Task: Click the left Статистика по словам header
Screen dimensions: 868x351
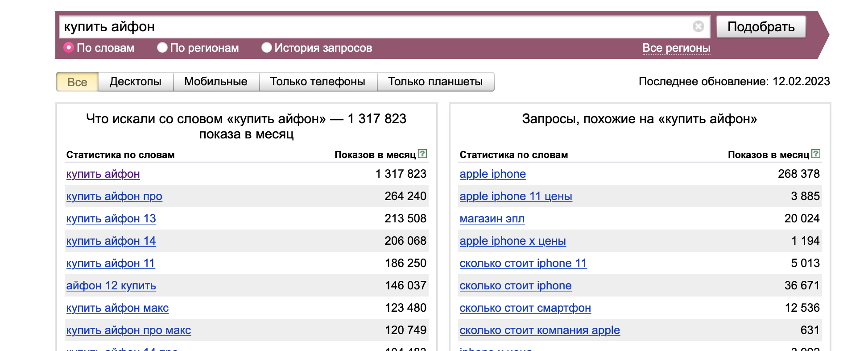Action: [x=120, y=155]
